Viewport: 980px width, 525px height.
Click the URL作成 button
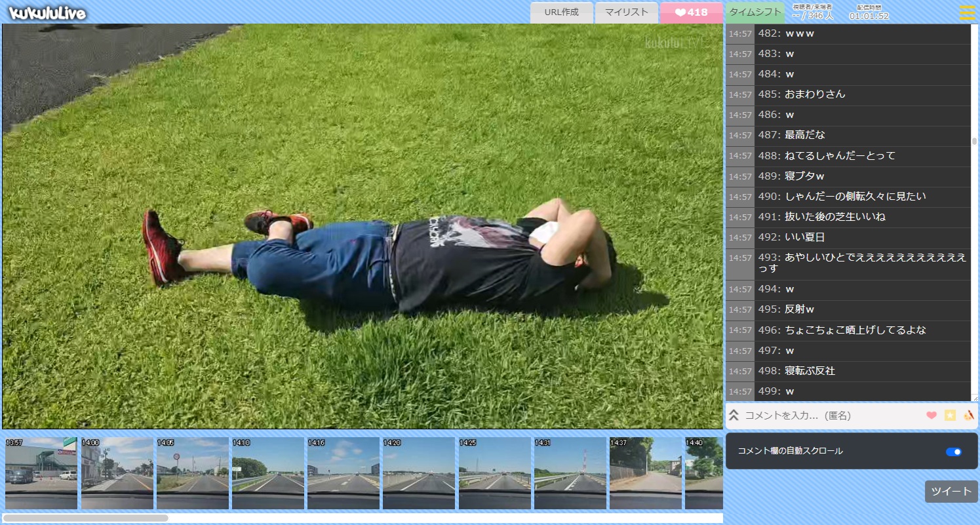[x=561, y=12]
